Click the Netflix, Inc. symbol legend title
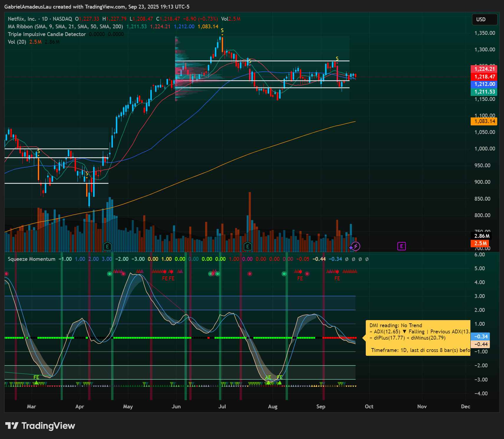504x439 pixels. pyautogui.click(x=22, y=19)
